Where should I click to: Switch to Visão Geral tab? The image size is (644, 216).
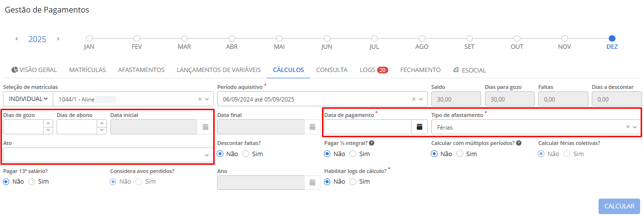pyautogui.click(x=34, y=70)
